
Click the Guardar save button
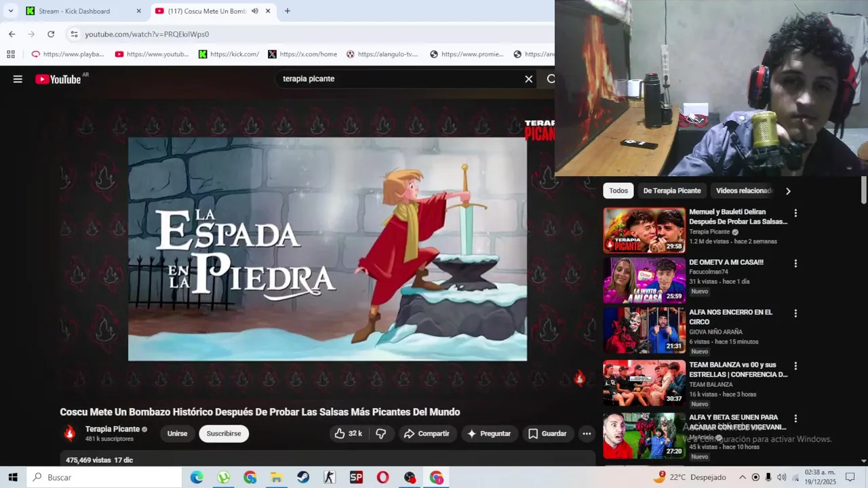(x=547, y=434)
